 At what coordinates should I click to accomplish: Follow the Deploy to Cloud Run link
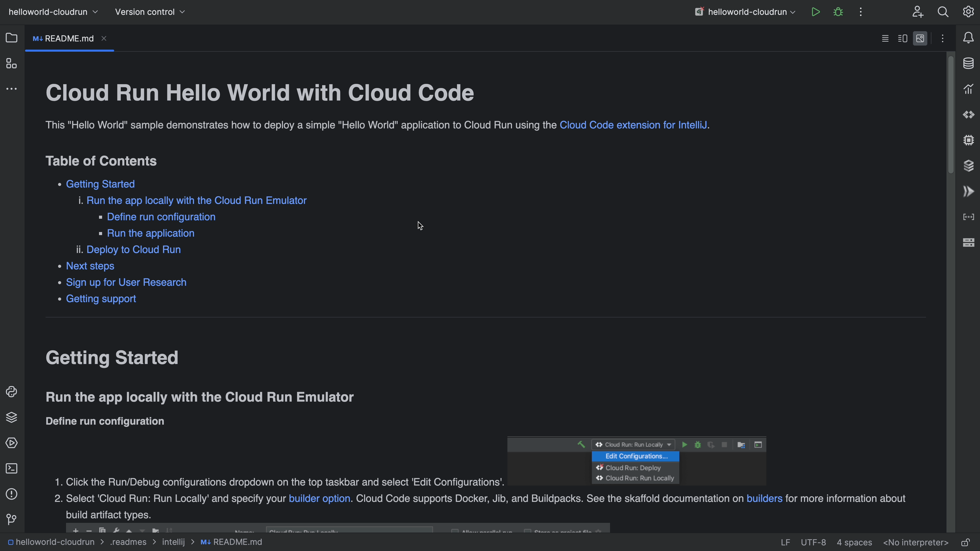point(134,249)
